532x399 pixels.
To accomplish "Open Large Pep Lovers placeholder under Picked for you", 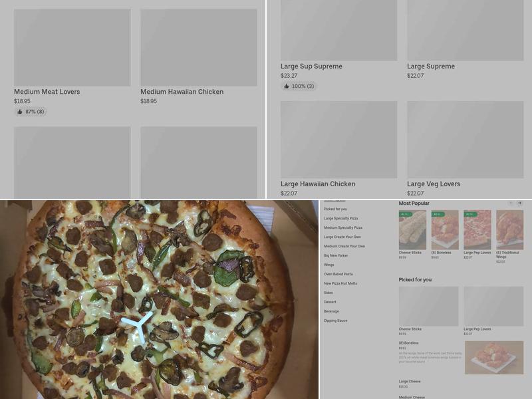I will click(493, 307).
